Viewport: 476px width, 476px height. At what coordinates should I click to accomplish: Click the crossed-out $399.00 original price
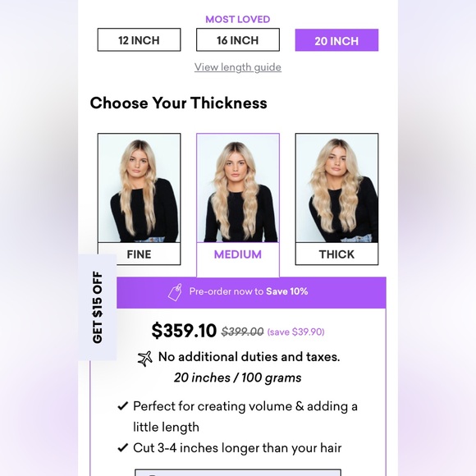click(242, 332)
